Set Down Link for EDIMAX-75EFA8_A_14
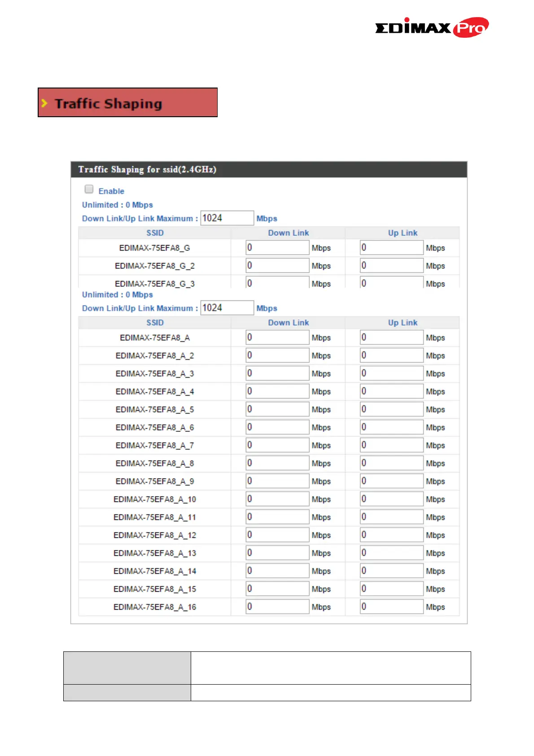Image resolution: width=534 pixels, height=756 pixels. (x=278, y=571)
